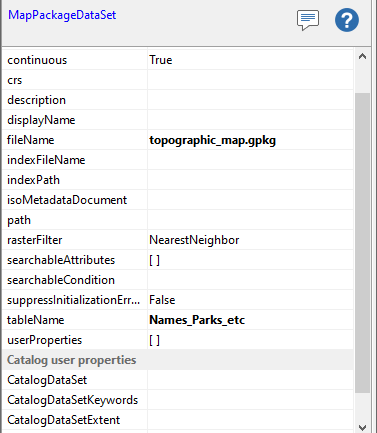
Task: Select the crs value field
Action: click(250, 80)
